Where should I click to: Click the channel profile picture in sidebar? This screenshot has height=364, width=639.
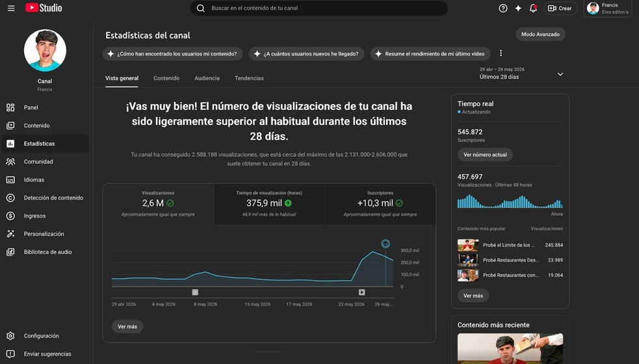(45, 50)
